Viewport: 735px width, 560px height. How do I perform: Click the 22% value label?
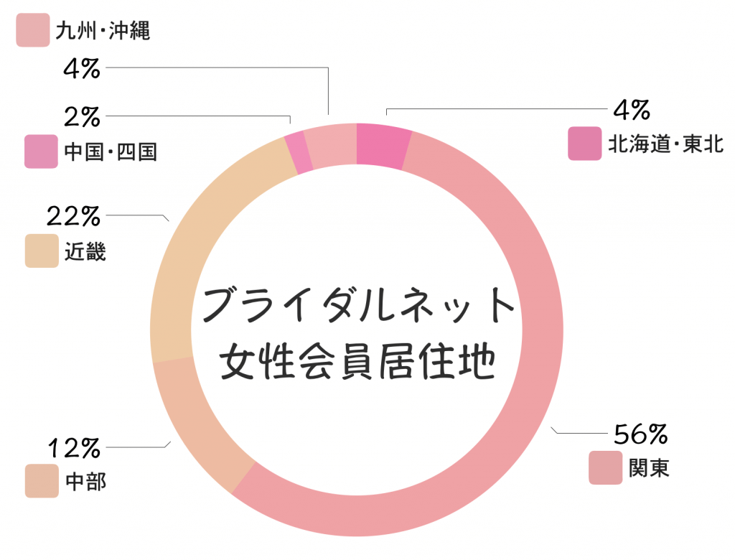pyautogui.click(x=73, y=215)
